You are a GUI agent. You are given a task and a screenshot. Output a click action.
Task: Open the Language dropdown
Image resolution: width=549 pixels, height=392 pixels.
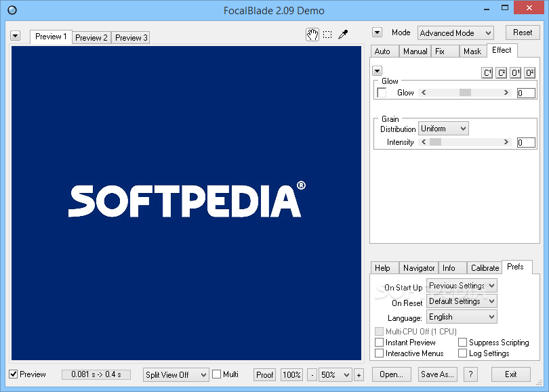[462, 317]
